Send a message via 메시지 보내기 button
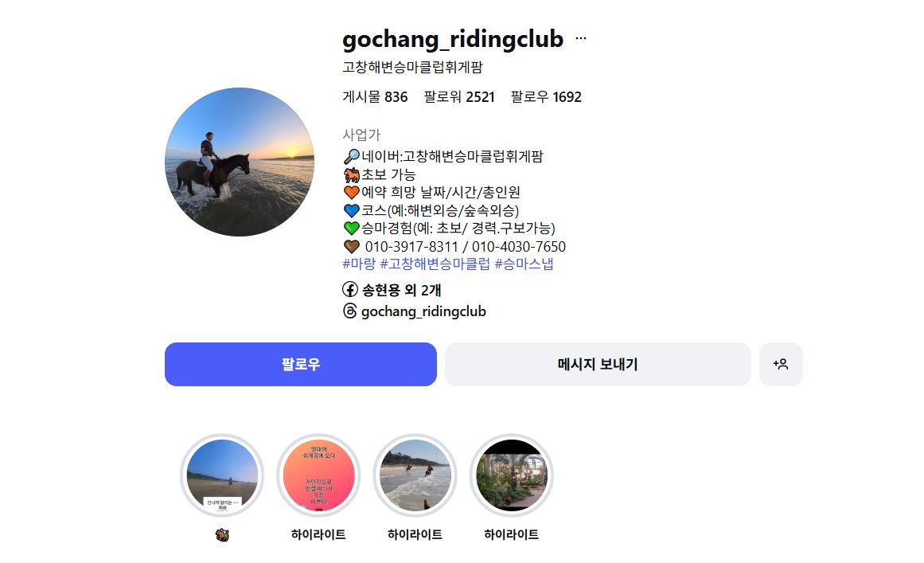The image size is (924, 563). click(598, 365)
